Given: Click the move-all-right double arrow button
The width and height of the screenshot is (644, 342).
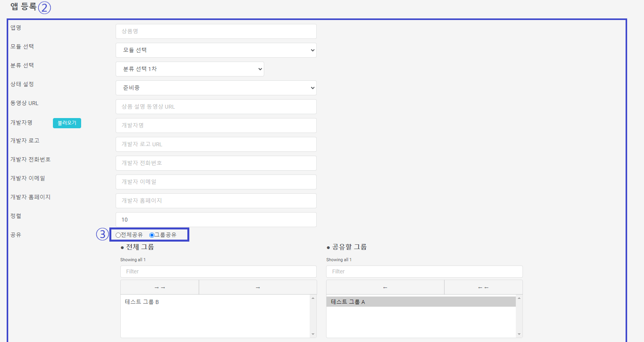Looking at the screenshot, I should coord(160,287).
